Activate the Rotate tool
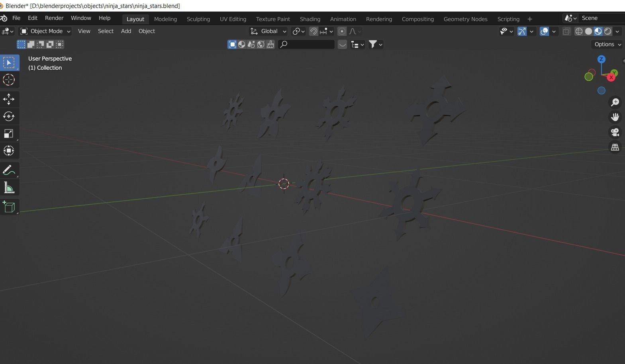This screenshot has width=625, height=364. pyautogui.click(x=9, y=116)
